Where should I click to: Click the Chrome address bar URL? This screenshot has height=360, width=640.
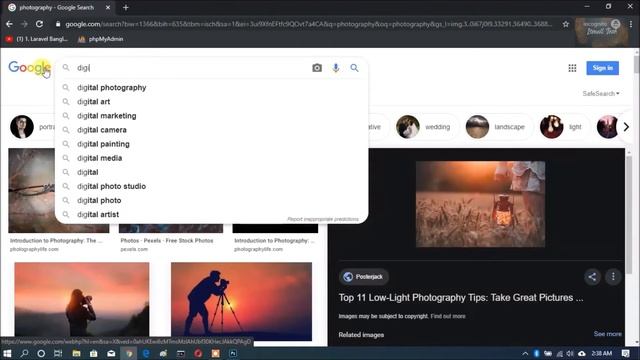[308, 24]
